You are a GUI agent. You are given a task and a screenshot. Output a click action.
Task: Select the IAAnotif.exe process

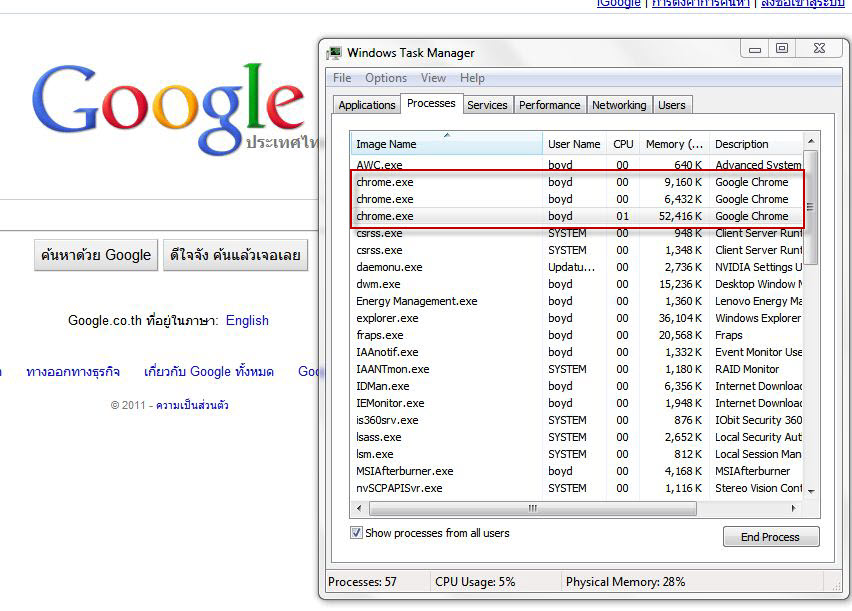click(577, 352)
